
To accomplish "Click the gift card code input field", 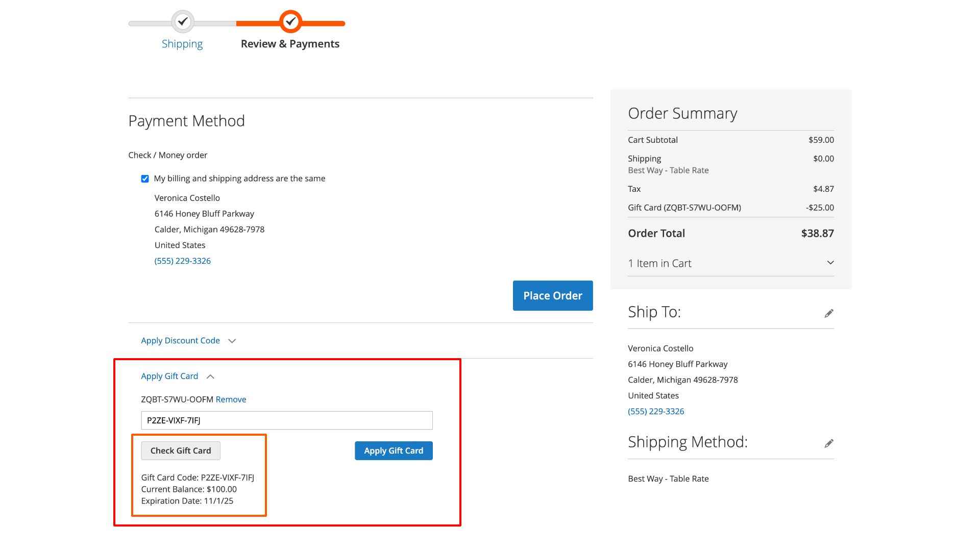I will [287, 420].
